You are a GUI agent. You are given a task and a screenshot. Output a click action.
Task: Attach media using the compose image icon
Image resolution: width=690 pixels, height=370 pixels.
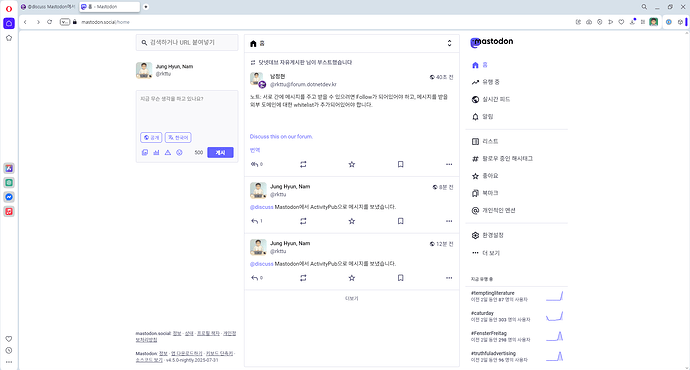point(145,152)
